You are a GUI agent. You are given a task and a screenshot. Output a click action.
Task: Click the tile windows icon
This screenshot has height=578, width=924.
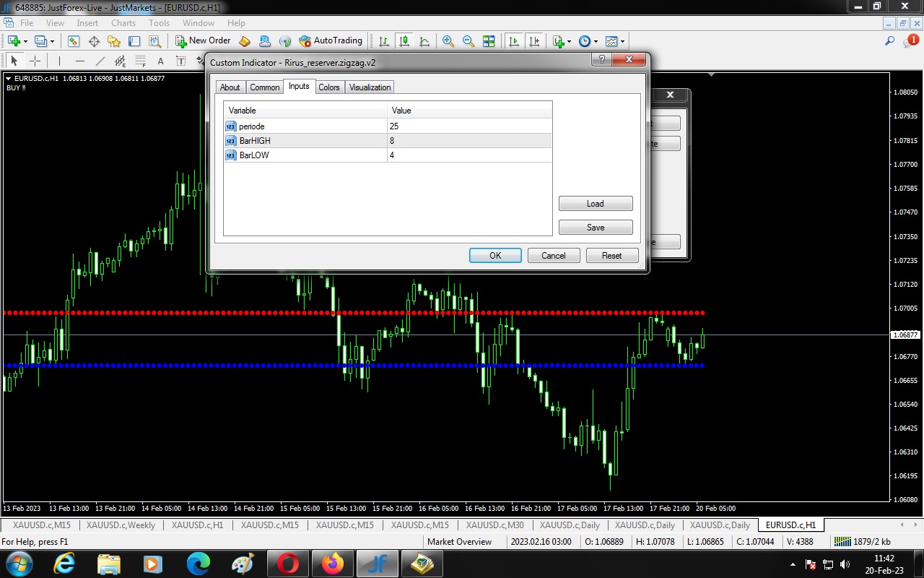pos(489,41)
